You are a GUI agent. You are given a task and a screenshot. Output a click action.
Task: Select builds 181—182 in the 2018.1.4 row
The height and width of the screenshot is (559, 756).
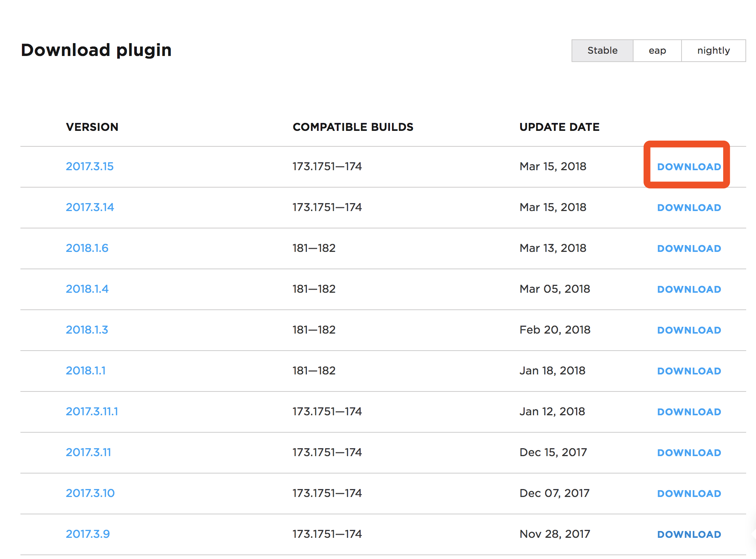coord(314,289)
